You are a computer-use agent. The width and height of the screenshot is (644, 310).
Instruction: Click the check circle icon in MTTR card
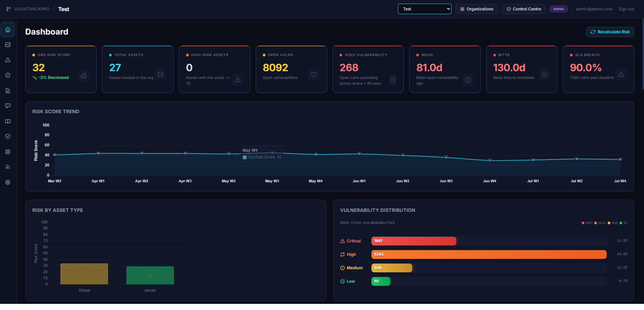tap(544, 75)
